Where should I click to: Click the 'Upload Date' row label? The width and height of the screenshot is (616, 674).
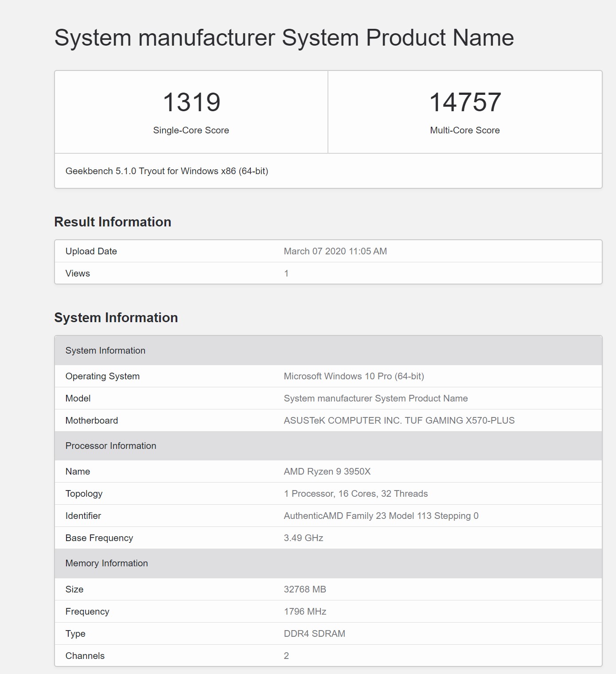pos(91,251)
